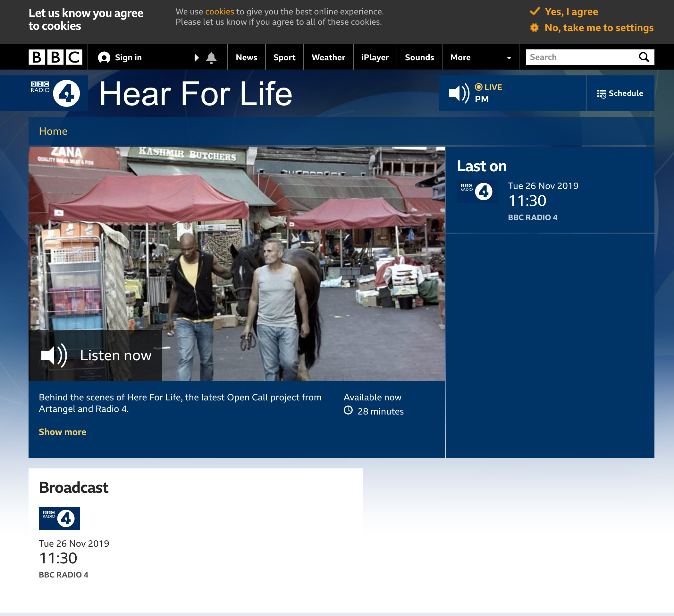
Task: Open the Weather menu item
Action: (x=328, y=57)
